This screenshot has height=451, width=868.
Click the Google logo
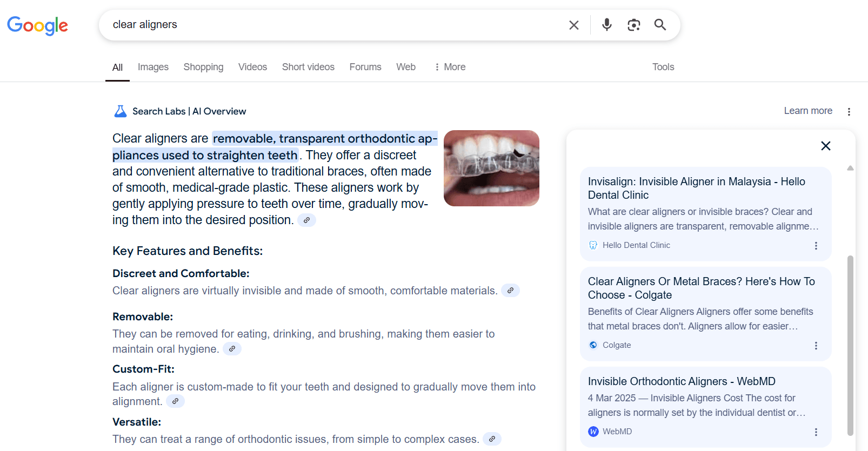click(x=37, y=25)
